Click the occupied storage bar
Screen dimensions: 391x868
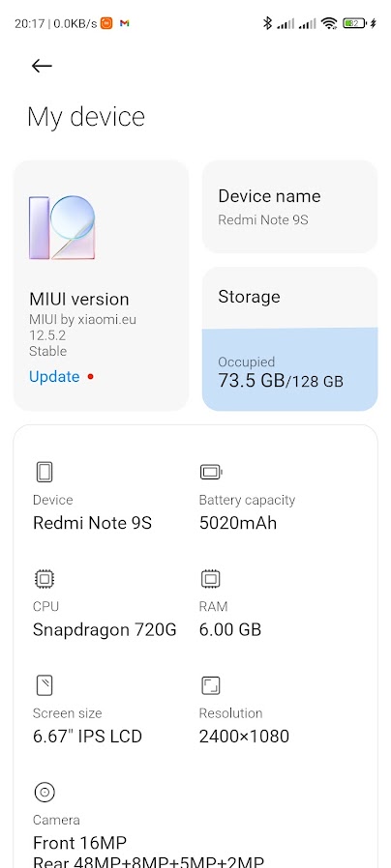(290, 369)
